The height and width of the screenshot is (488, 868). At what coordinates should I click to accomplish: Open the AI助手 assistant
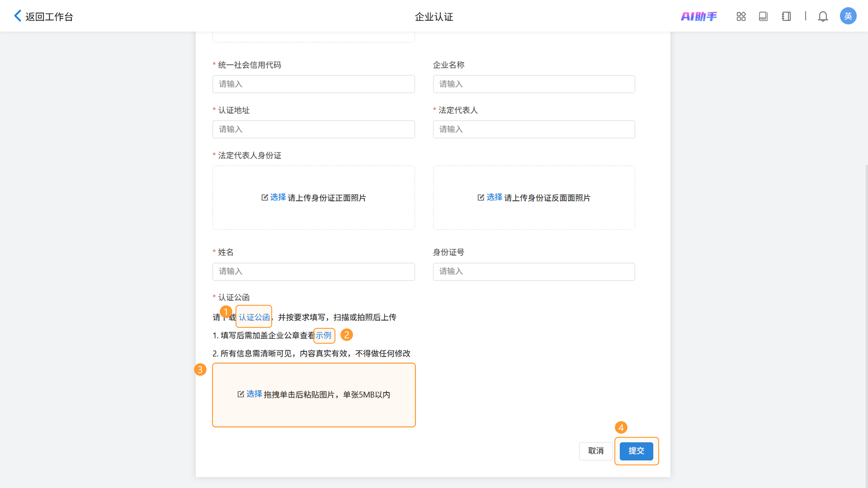tap(699, 16)
